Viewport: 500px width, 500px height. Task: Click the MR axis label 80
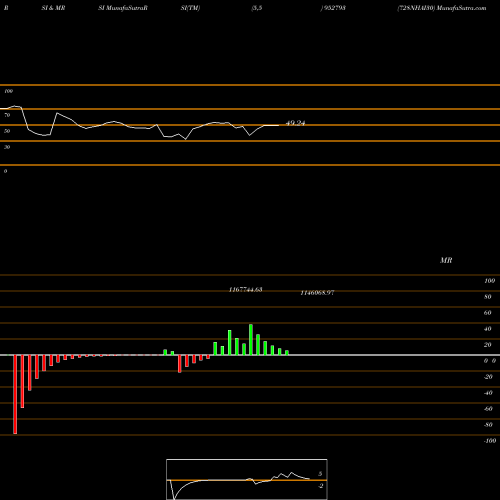(488, 297)
